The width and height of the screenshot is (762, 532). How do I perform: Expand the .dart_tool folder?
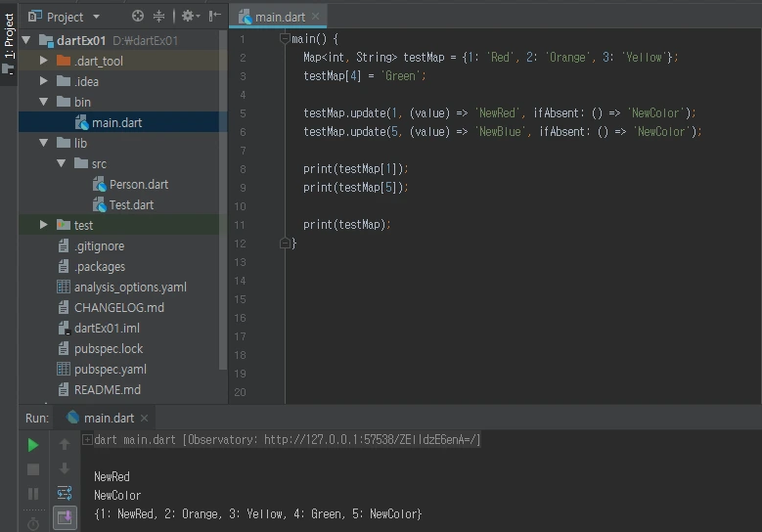(x=44, y=61)
